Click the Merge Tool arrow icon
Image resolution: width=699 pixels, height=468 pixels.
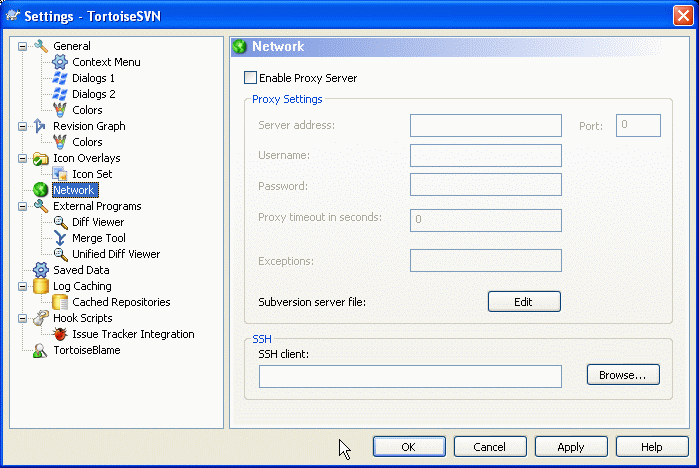tap(60, 238)
